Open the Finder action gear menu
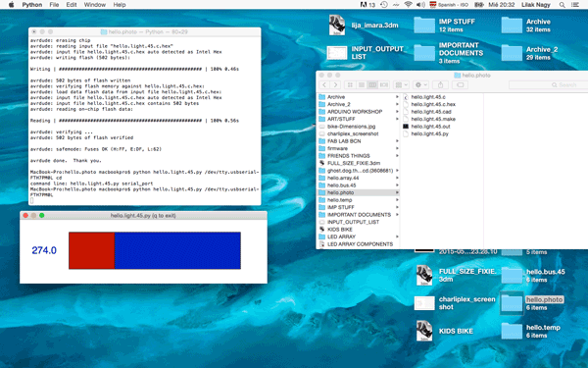 [x=420, y=85]
